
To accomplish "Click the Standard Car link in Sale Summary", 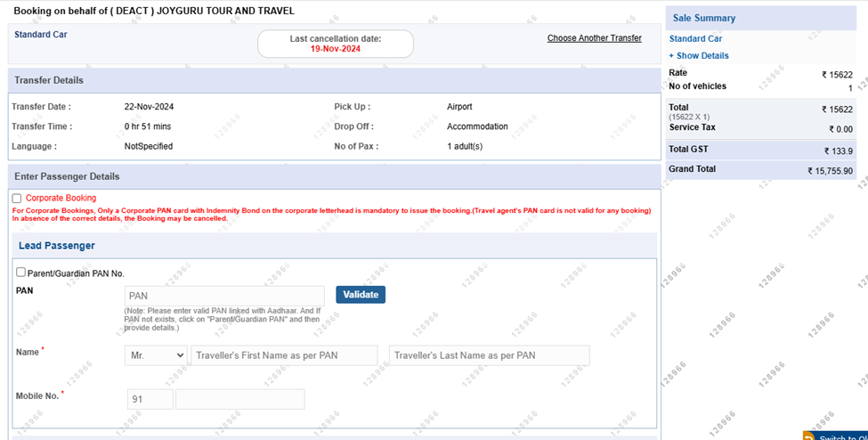I will (695, 39).
